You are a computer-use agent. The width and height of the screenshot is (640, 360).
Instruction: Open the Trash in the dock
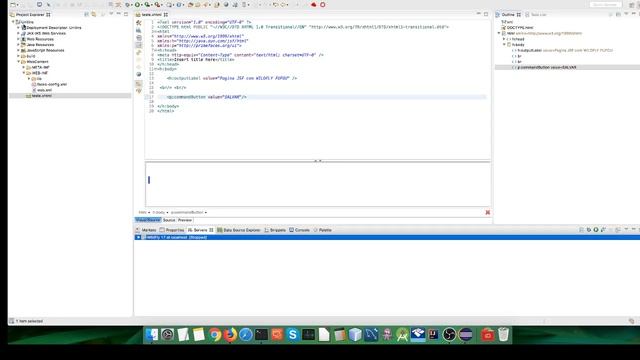click(x=504, y=335)
